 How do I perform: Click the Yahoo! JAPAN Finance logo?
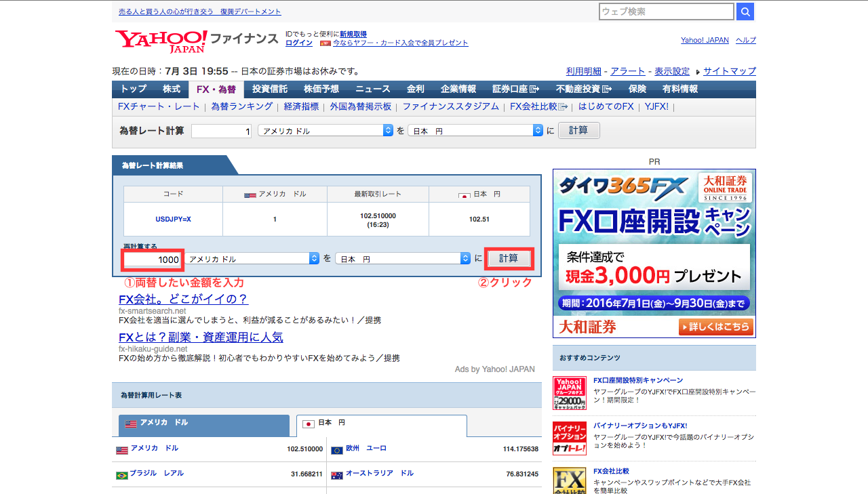[x=197, y=41]
